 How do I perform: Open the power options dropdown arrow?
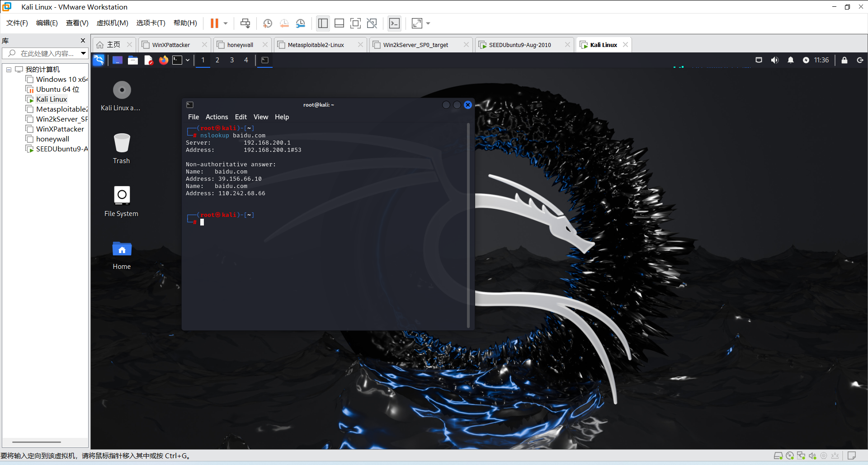pyautogui.click(x=226, y=23)
